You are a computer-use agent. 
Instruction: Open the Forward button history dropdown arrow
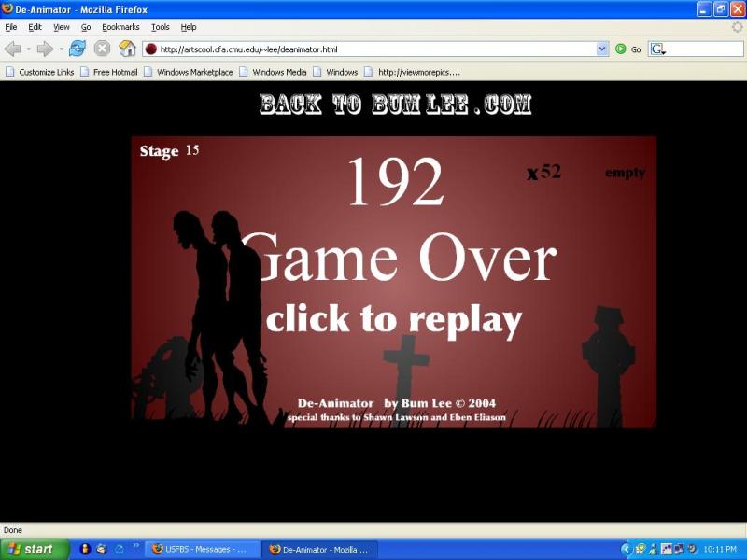point(61,49)
